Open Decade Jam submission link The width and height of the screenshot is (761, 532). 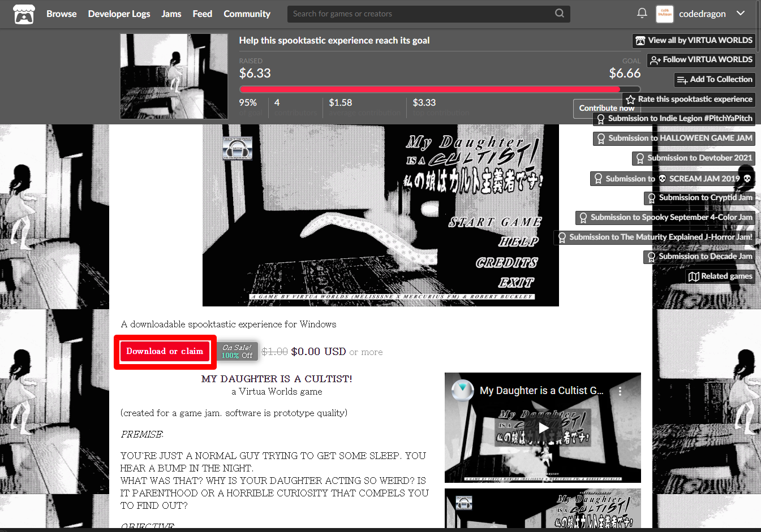click(699, 257)
